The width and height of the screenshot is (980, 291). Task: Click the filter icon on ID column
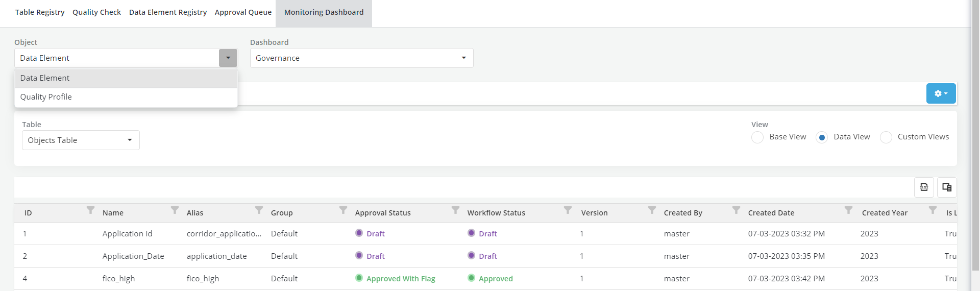tap(90, 210)
